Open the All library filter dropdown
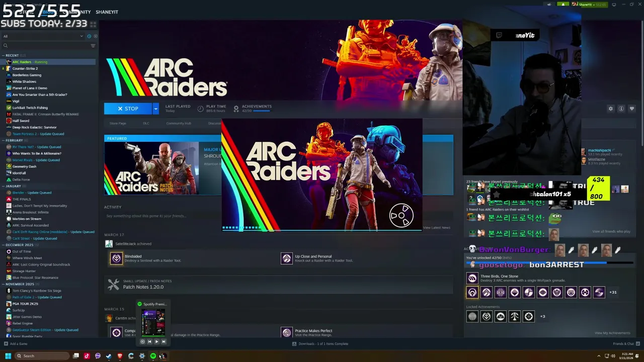This screenshot has width=644, height=362. click(43, 36)
